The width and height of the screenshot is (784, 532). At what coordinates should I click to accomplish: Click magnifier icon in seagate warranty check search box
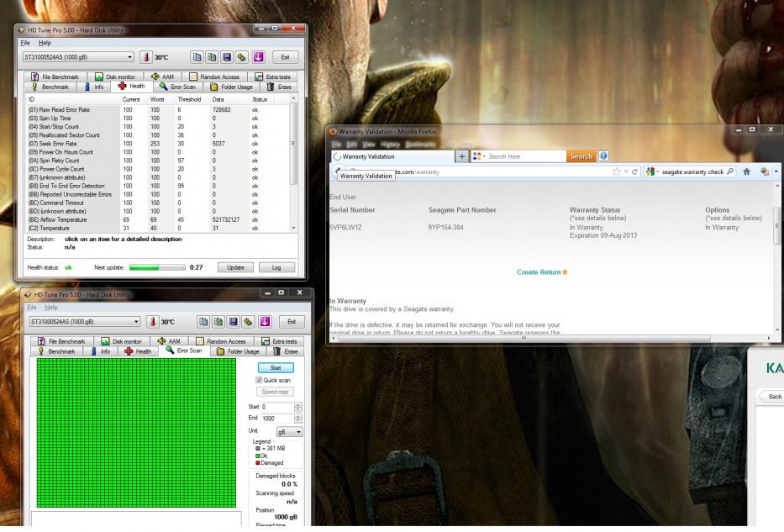click(x=730, y=171)
